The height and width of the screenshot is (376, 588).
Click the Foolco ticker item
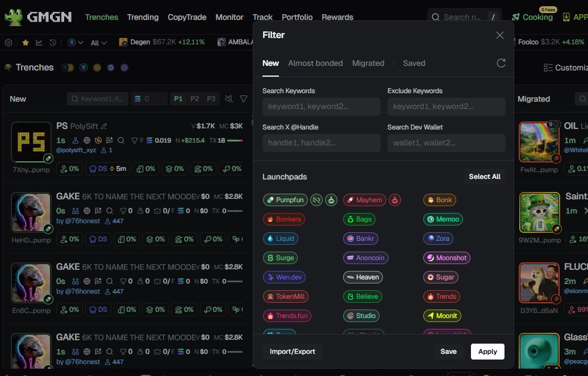[551, 42]
